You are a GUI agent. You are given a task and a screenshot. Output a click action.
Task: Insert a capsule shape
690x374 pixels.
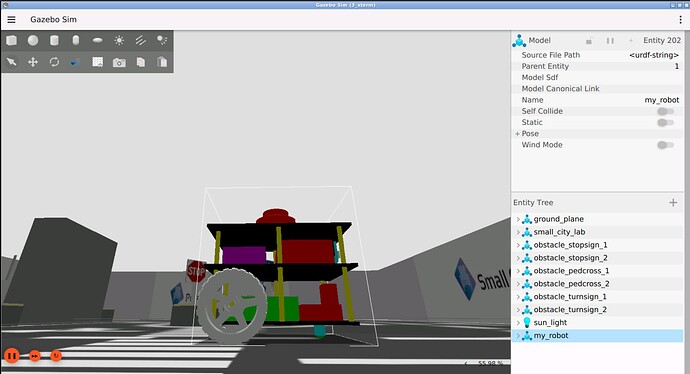(76, 40)
